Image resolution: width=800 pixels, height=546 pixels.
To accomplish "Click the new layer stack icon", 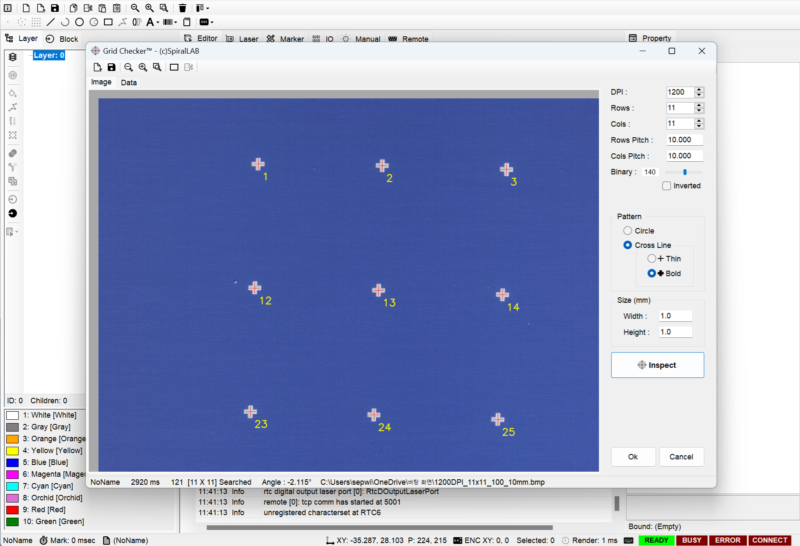I will (x=12, y=56).
